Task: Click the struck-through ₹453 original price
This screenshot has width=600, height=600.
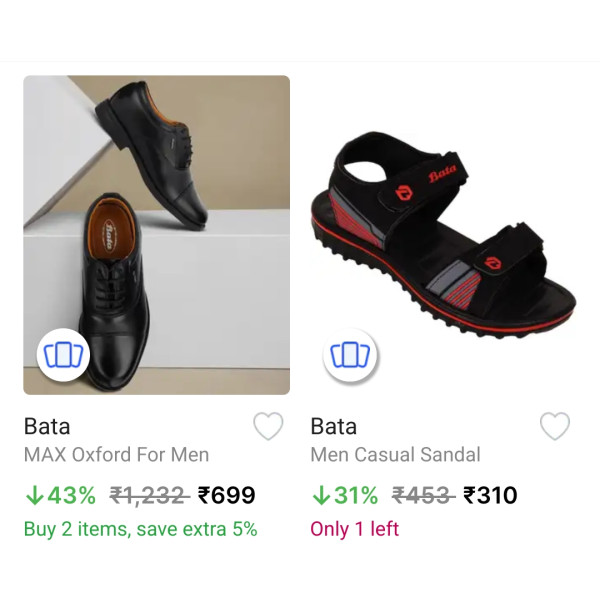Action: tap(424, 495)
